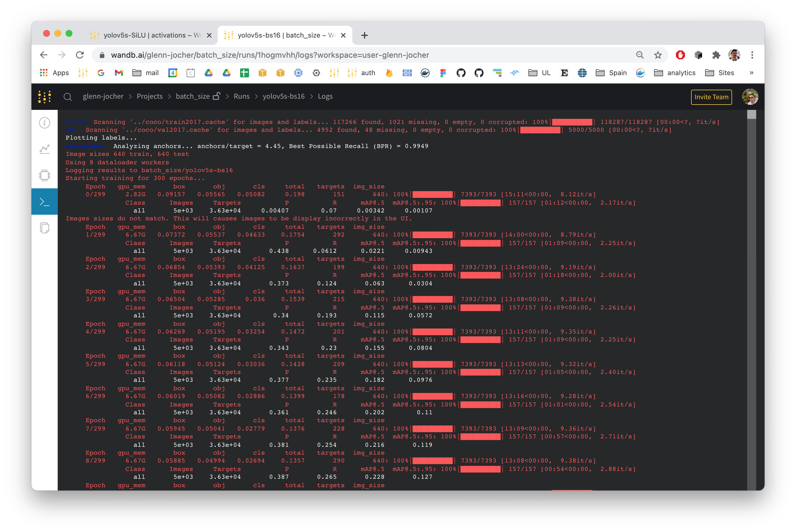Open the System metrics chip sidebar icon

[x=45, y=175]
